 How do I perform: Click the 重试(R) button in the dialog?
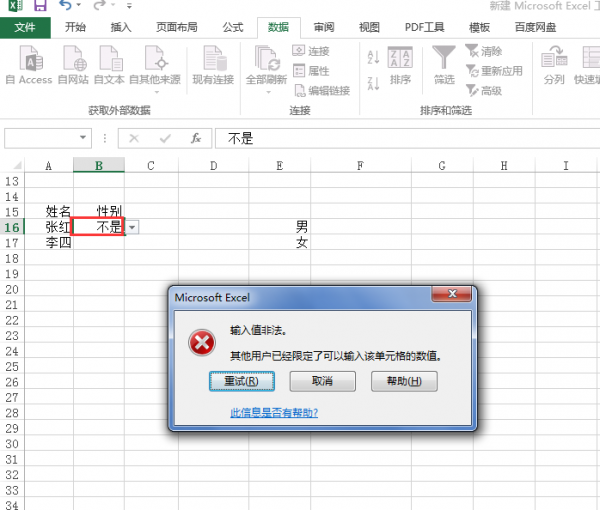coord(241,381)
